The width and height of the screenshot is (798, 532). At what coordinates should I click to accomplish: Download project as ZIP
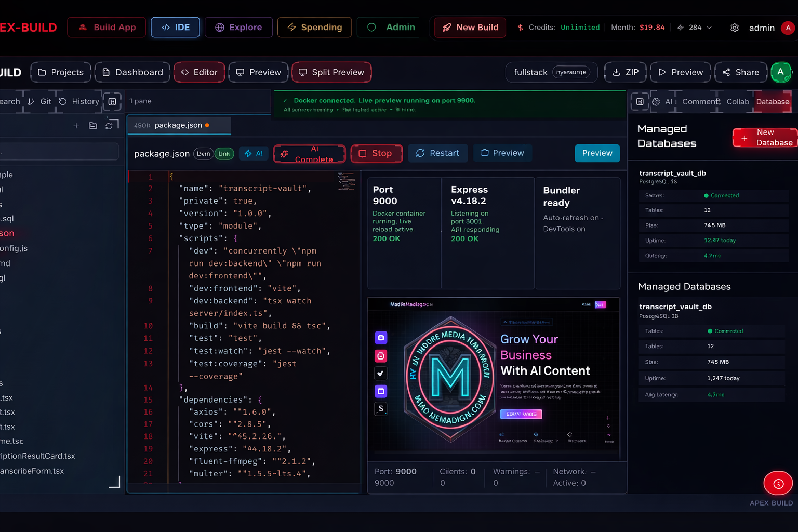click(x=626, y=72)
